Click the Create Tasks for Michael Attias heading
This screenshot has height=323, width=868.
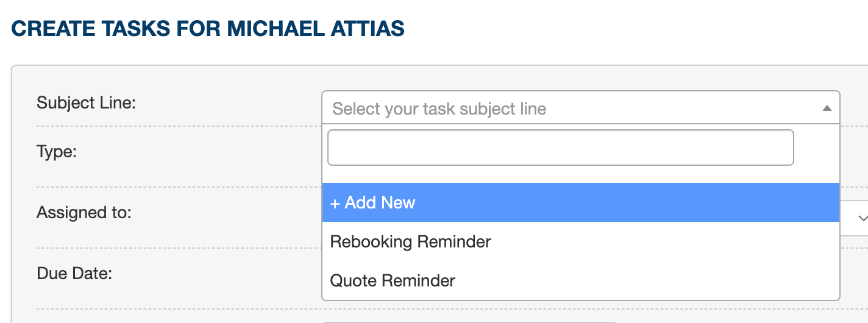tap(208, 29)
